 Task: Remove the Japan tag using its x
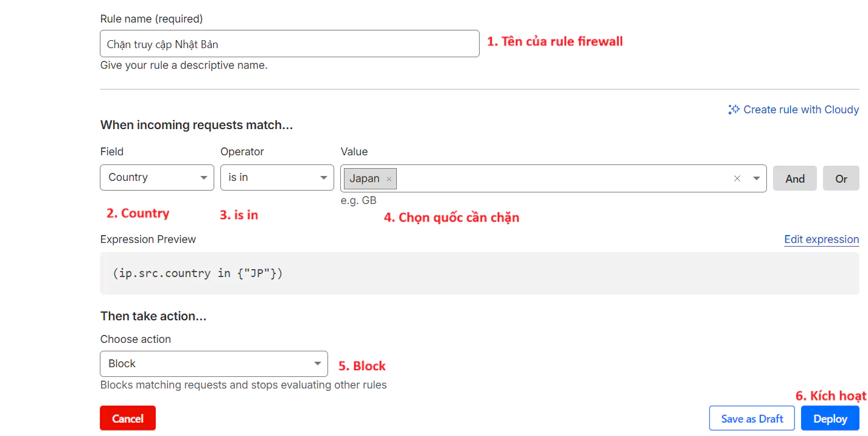389,179
